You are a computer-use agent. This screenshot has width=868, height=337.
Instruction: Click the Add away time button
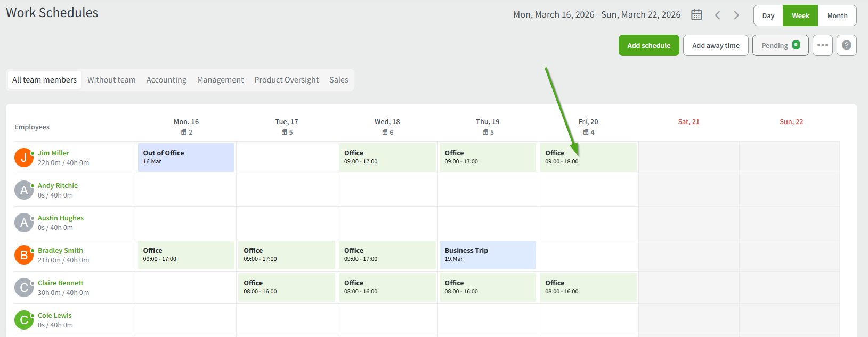click(x=716, y=45)
